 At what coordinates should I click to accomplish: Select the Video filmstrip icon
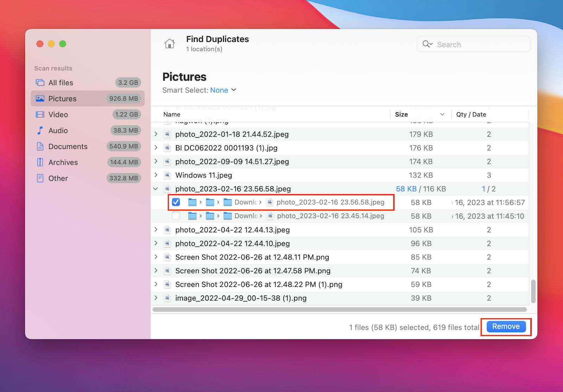click(x=40, y=115)
